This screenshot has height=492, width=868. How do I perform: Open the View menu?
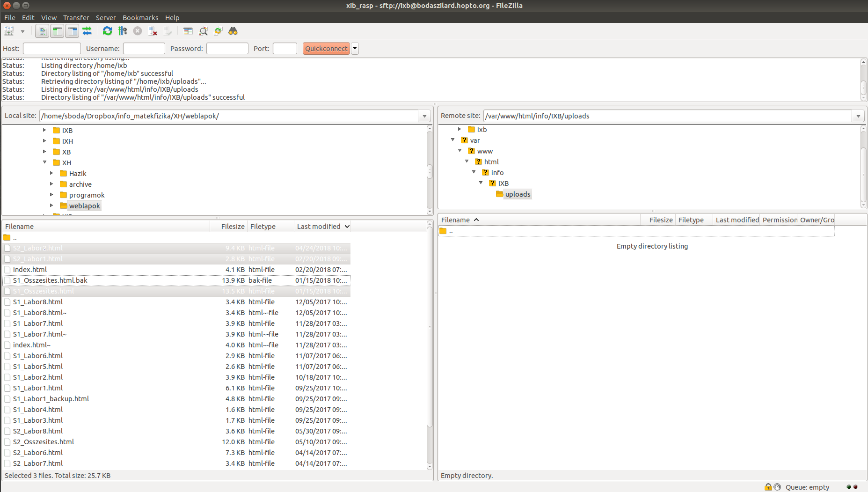point(49,18)
